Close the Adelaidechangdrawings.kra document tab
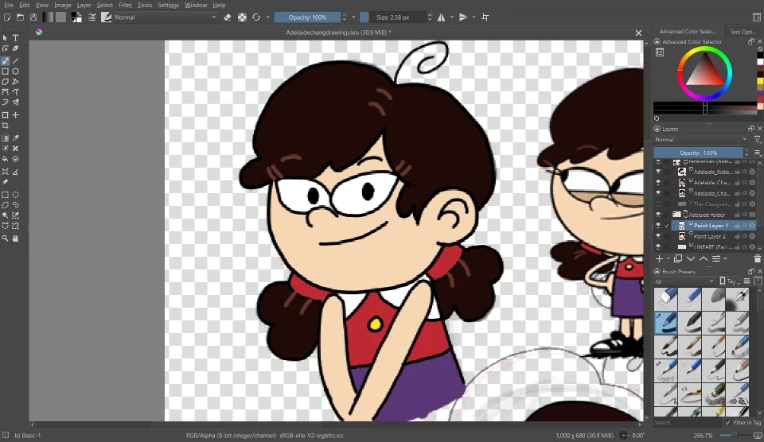This screenshot has height=442, width=764. tap(638, 33)
